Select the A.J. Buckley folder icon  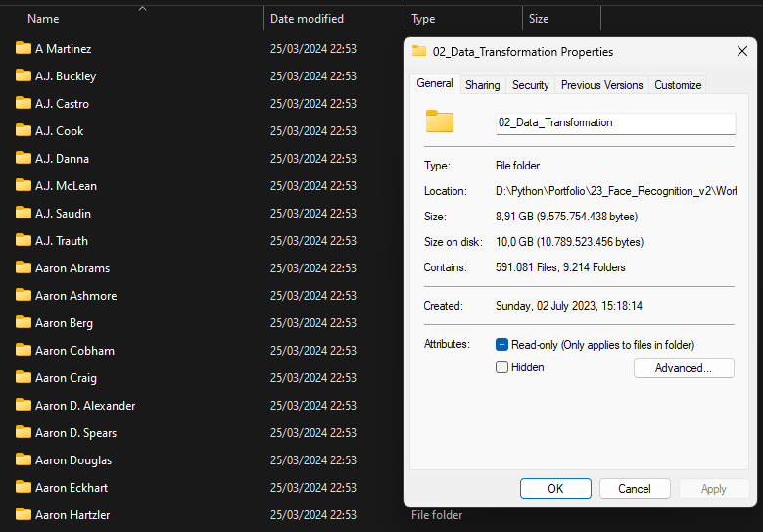[23, 75]
